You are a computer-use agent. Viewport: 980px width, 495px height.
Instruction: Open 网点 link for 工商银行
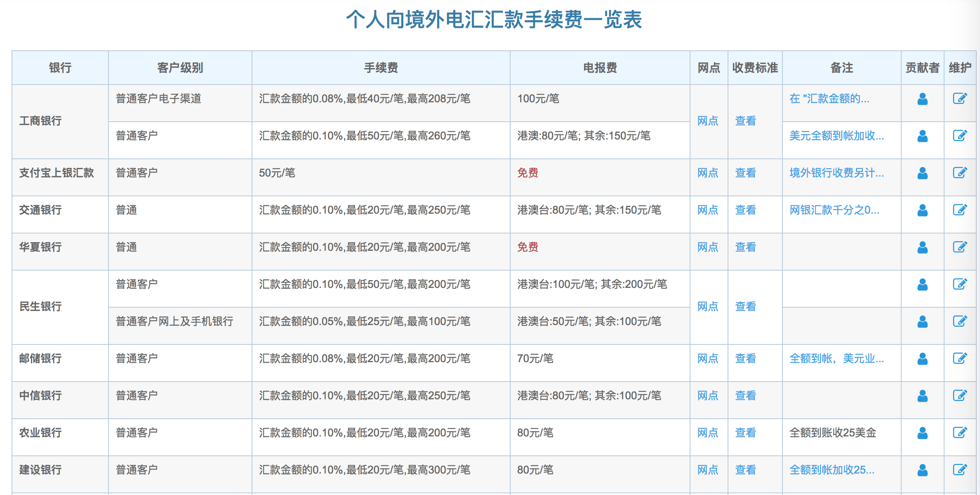coord(708,121)
